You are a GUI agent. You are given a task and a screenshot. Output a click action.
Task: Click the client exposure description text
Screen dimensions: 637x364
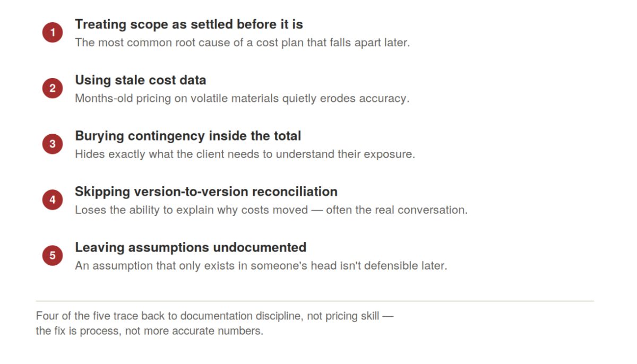(245, 154)
